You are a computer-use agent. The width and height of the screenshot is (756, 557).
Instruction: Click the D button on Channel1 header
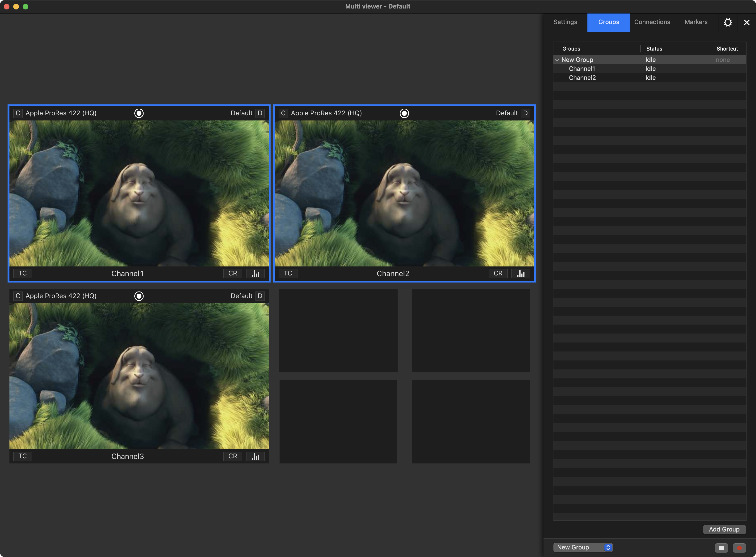tap(260, 113)
